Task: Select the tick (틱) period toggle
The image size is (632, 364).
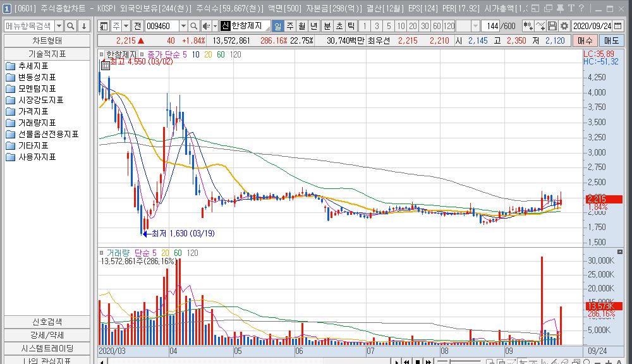Action: [x=351, y=26]
